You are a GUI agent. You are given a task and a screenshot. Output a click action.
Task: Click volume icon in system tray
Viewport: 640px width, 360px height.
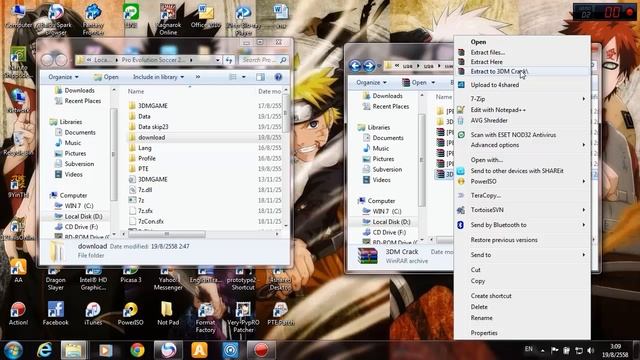tap(591, 351)
